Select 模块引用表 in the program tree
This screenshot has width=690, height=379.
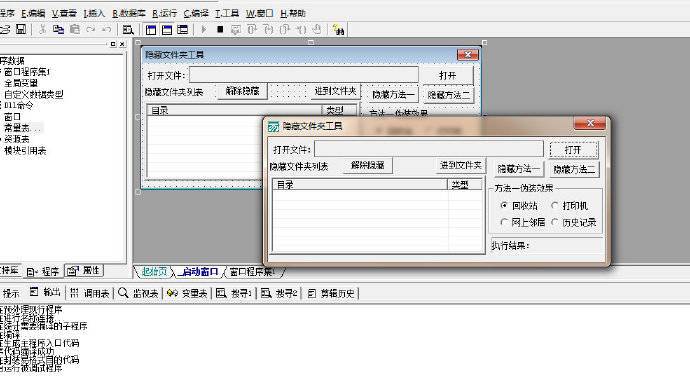click(25, 151)
